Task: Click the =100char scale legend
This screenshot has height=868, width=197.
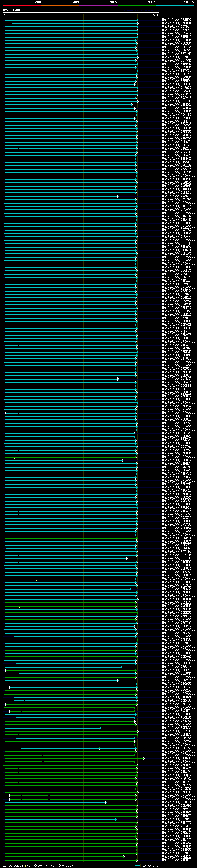Action: 147,866
